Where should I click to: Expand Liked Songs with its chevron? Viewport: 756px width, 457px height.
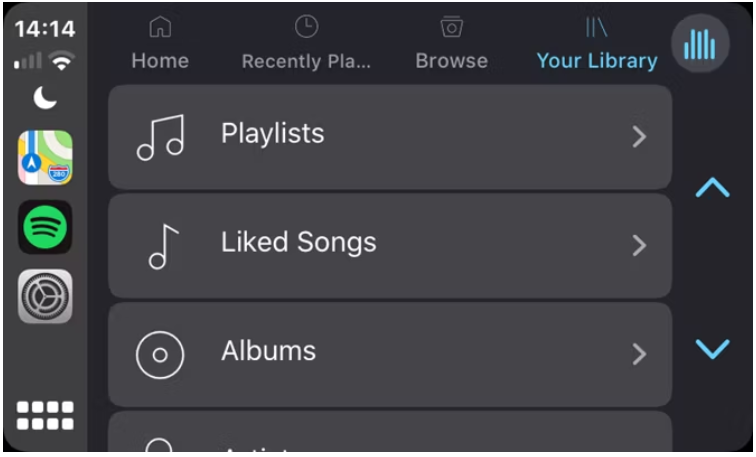pos(639,246)
